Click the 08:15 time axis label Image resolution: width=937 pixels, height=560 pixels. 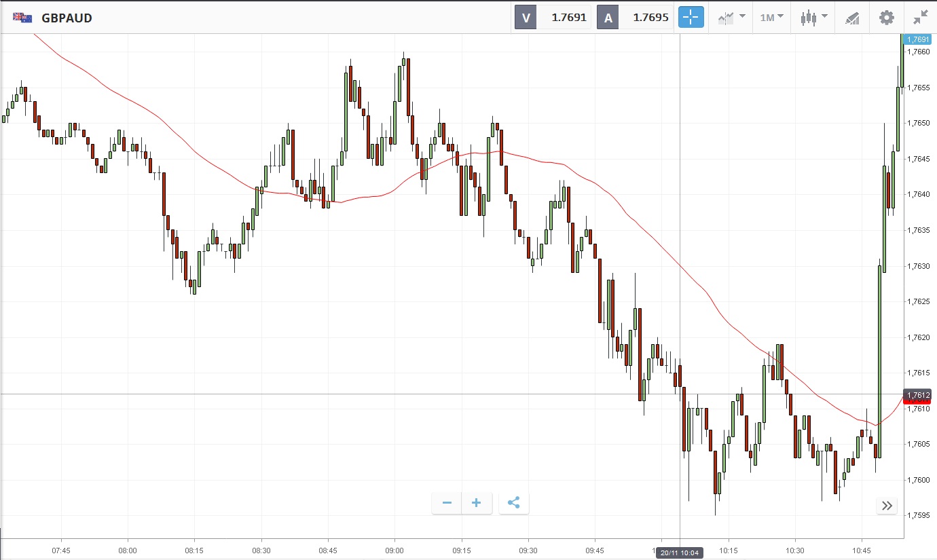tap(194, 550)
